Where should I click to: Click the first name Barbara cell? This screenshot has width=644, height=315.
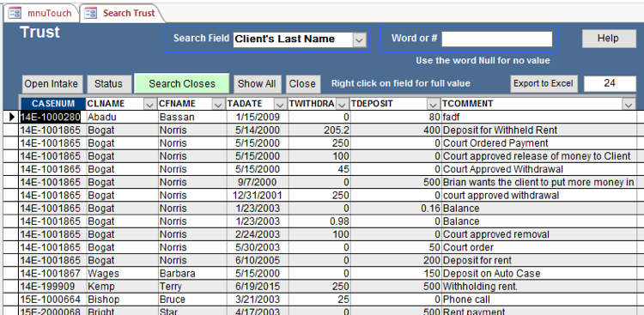pos(191,274)
